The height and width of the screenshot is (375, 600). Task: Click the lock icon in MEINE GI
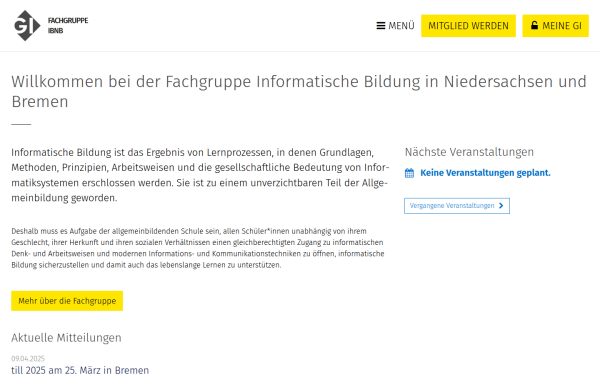click(534, 25)
